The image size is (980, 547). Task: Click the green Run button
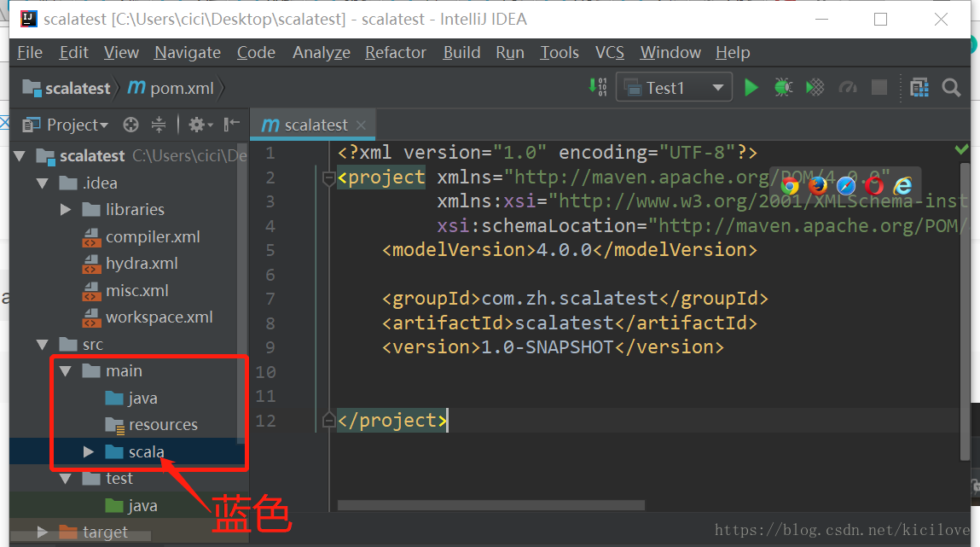pyautogui.click(x=751, y=88)
